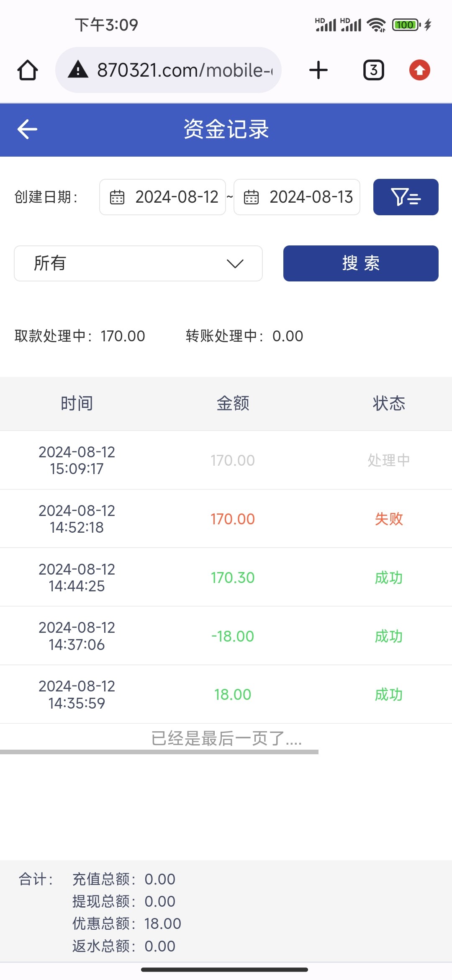The image size is (452, 980).
Task: Tap the URL address bar
Action: (184, 70)
